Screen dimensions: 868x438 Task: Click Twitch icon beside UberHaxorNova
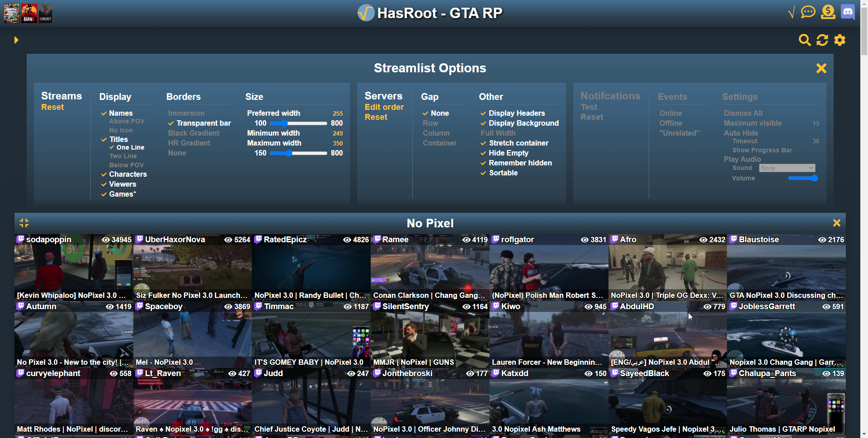139,240
